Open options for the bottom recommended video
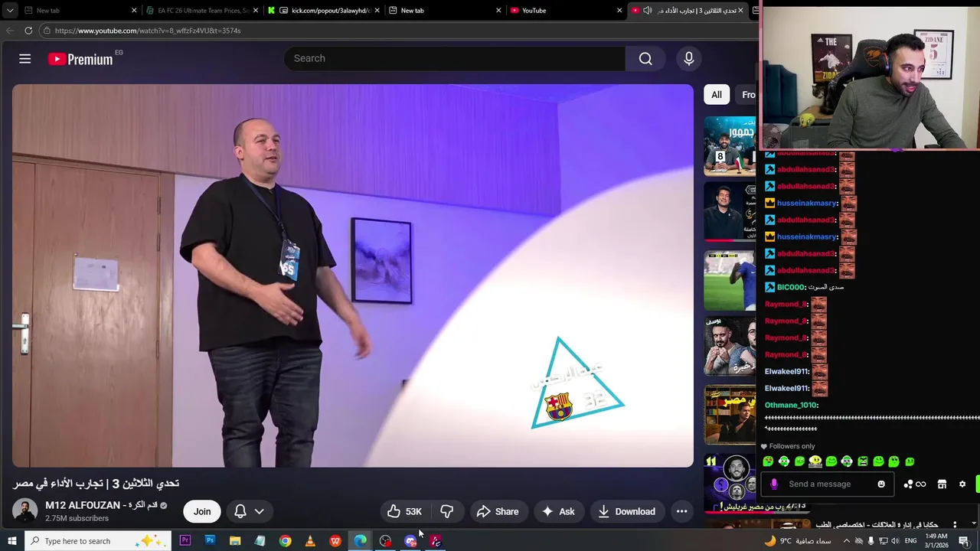 click(954, 525)
